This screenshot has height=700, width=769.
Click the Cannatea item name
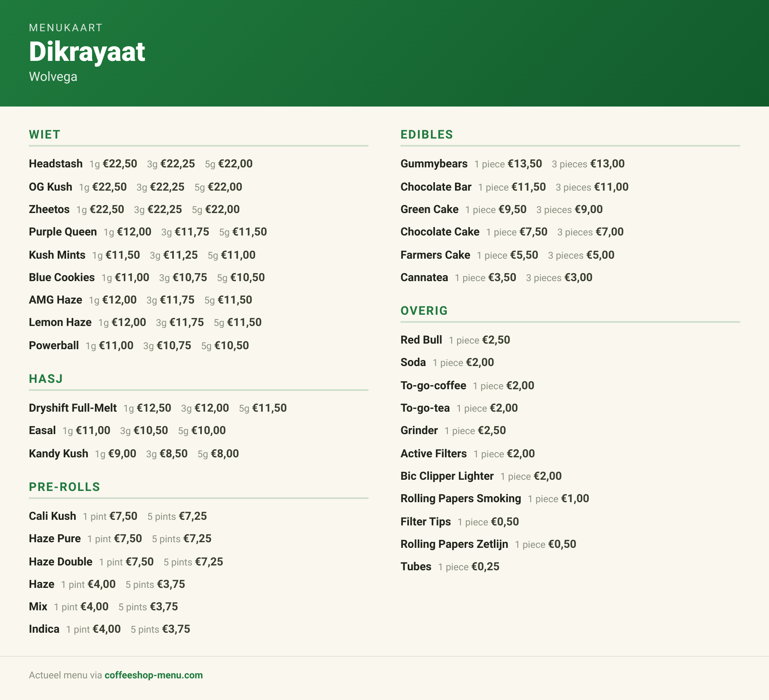point(424,278)
